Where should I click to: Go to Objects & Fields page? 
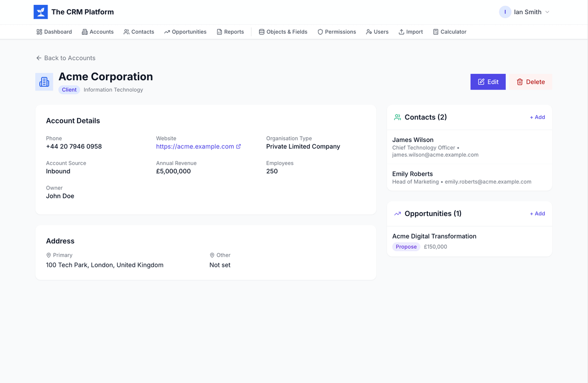pyautogui.click(x=283, y=32)
